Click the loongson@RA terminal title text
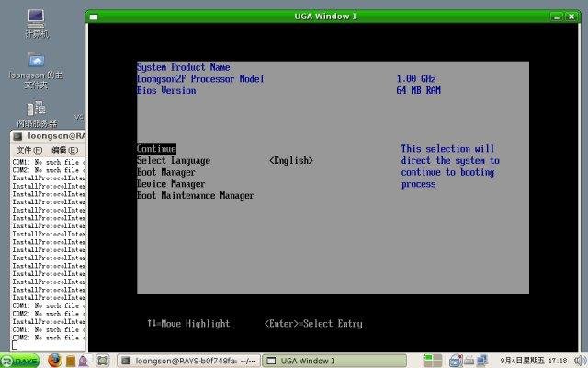 coord(56,136)
